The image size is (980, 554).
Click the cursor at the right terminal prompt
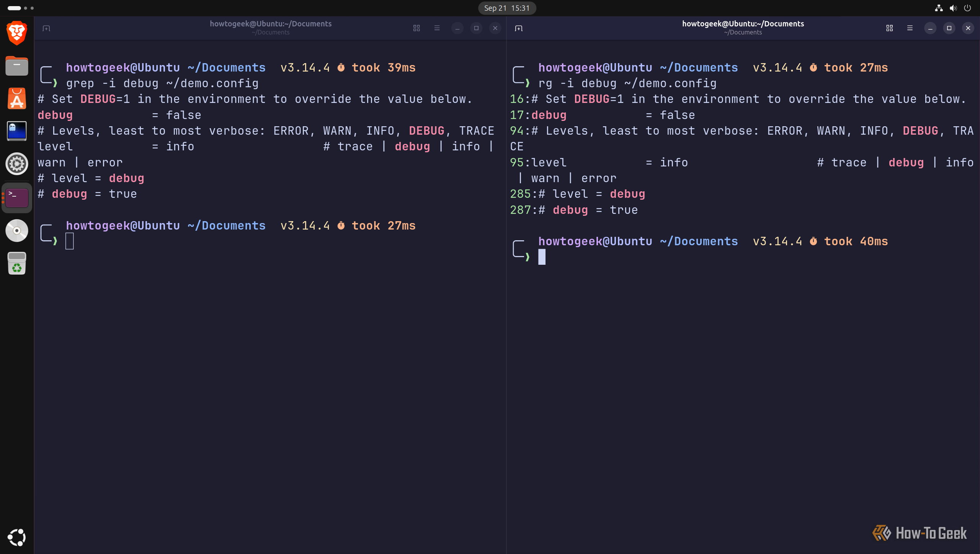click(542, 257)
